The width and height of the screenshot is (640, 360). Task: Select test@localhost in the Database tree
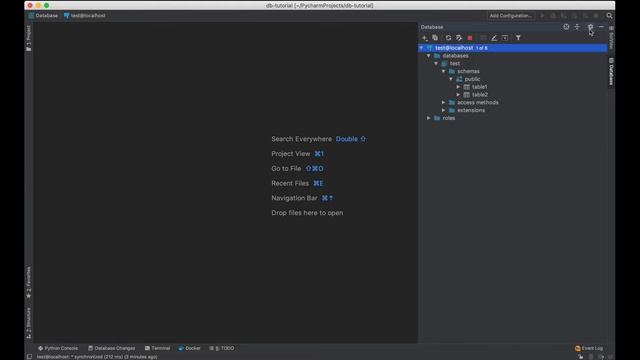tap(513, 48)
